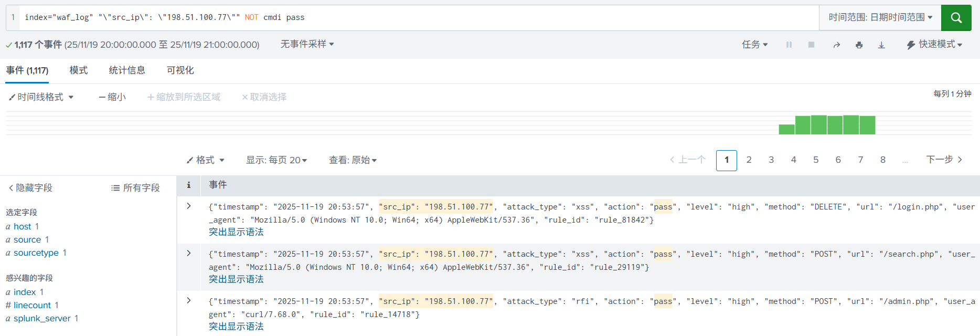This screenshot has height=336, width=980.
Task: Switch to the 统计信息 tab
Action: coord(127,70)
